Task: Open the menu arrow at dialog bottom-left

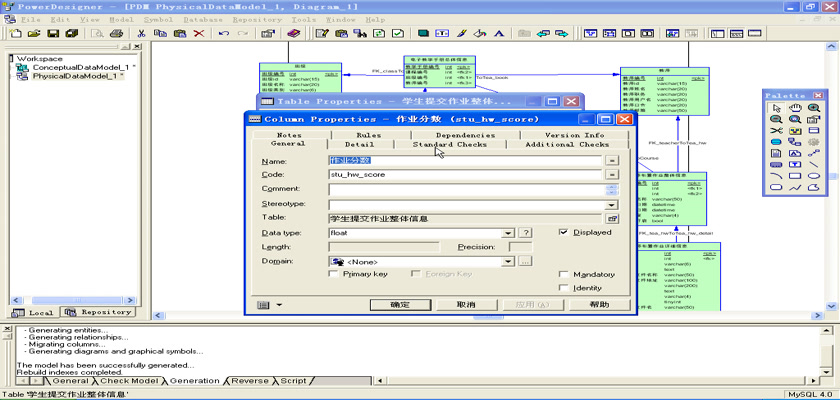Action: (279, 305)
